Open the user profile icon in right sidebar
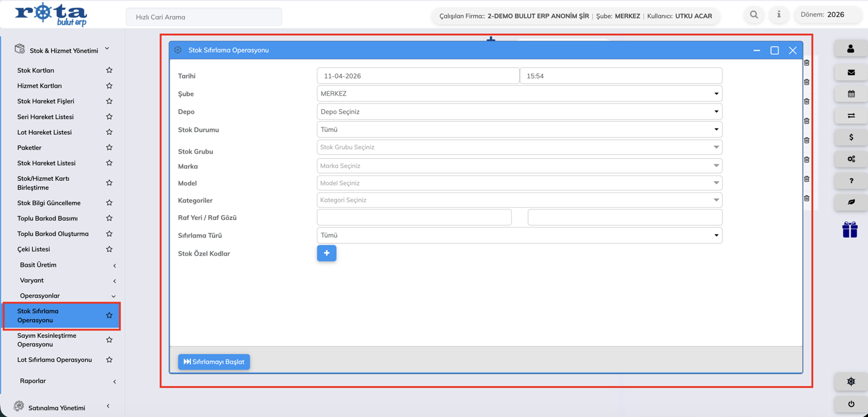Screen dimensions: 868x417 point(850,49)
